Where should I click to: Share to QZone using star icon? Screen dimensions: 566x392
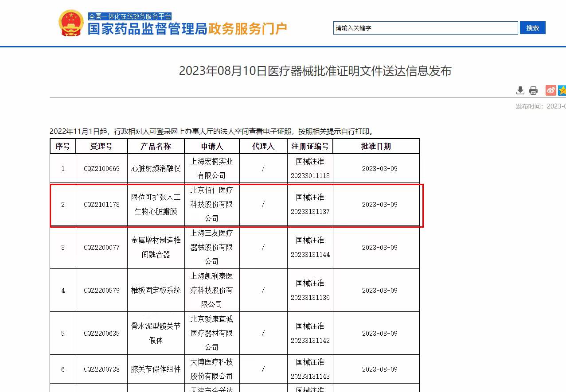point(562,90)
